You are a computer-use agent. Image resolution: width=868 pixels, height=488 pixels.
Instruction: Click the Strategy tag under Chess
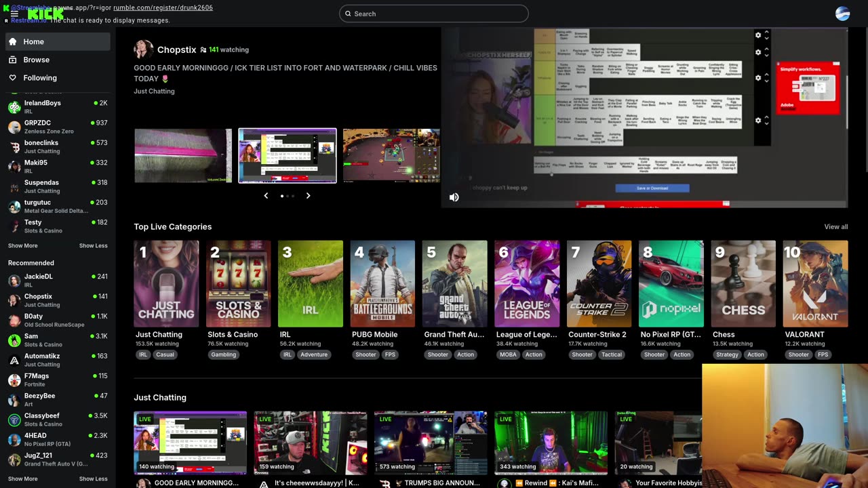[727, 354]
